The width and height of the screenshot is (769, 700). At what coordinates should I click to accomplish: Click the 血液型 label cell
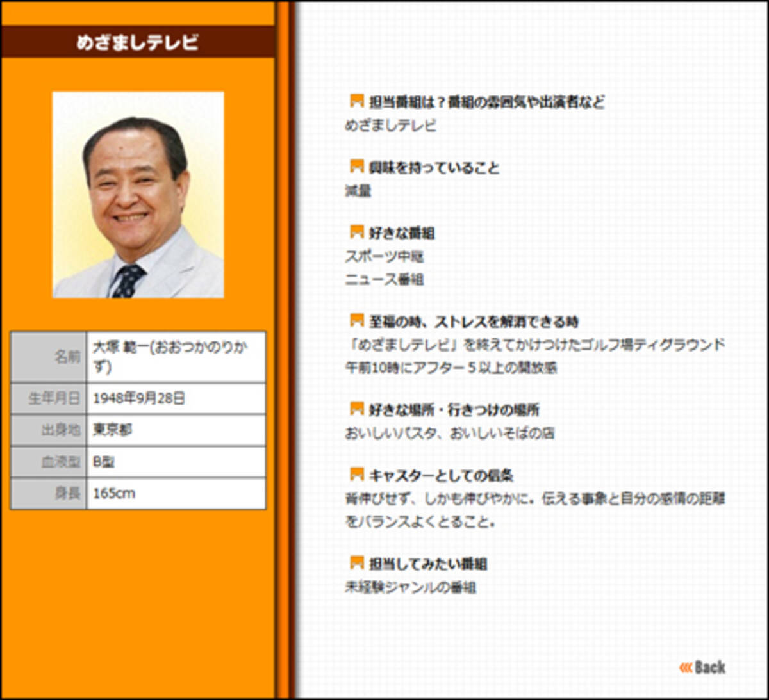[x=49, y=462]
